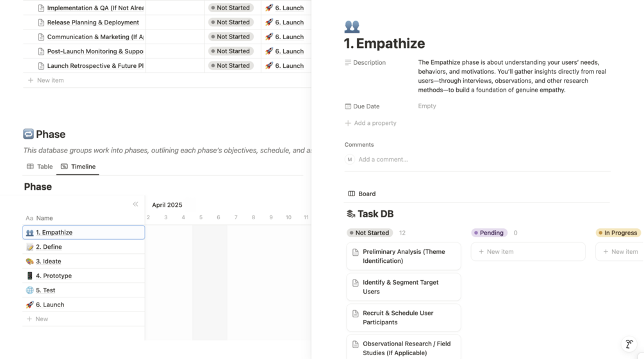Open the Not Started status group label
Image resolution: width=644 pixels, height=359 pixels.
(370, 233)
